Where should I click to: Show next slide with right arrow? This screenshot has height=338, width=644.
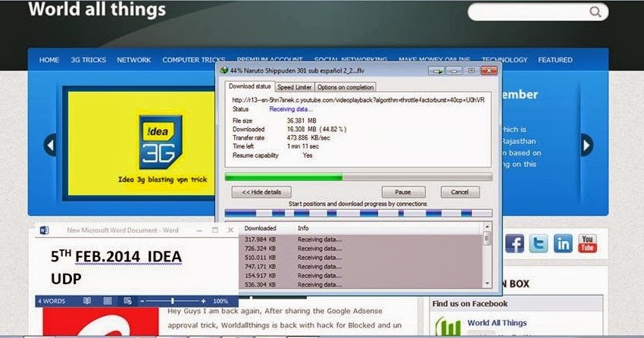coord(586,145)
